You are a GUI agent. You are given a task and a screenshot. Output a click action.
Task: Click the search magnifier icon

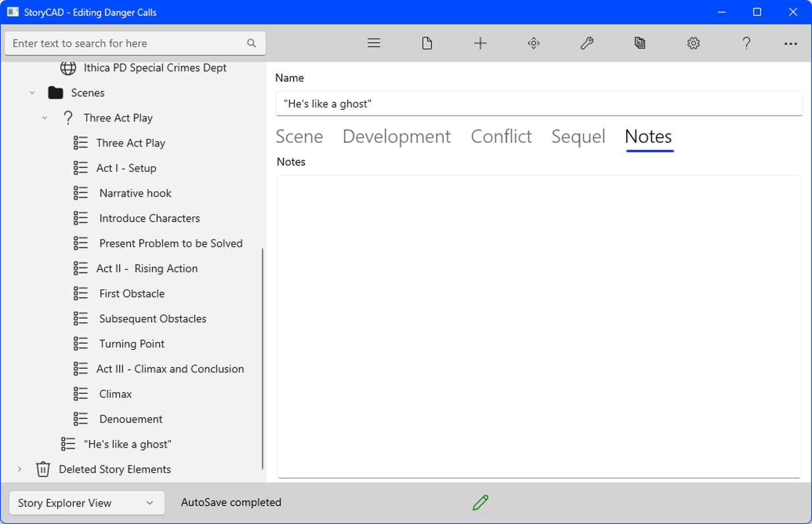pyautogui.click(x=251, y=43)
